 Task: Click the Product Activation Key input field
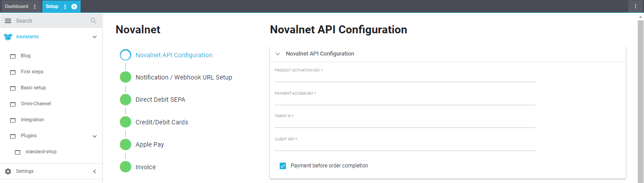pos(404,78)
